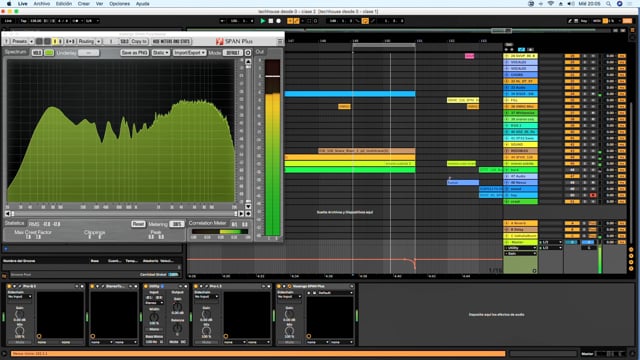Open the SPAN Plus hamburger menu icon
This screenshot has width=640, height=360.
click(x=280, y=41)
